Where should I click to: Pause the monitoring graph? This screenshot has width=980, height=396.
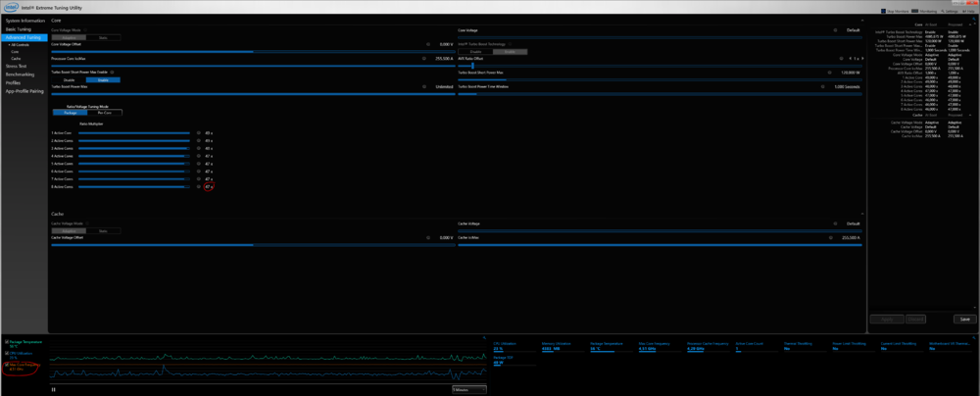pyautogui.click(x=54, y=389)
